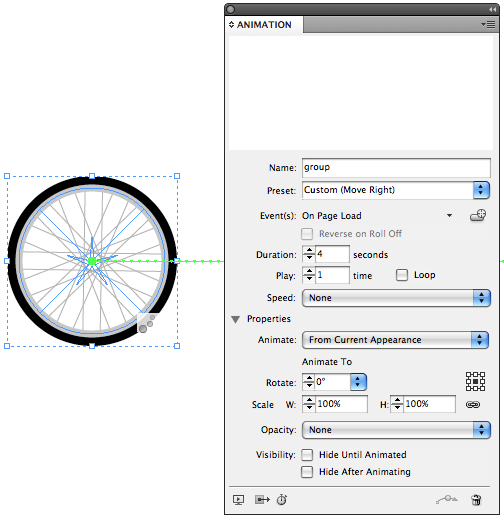Select the ANIMATION panel tab

point(261,25)
